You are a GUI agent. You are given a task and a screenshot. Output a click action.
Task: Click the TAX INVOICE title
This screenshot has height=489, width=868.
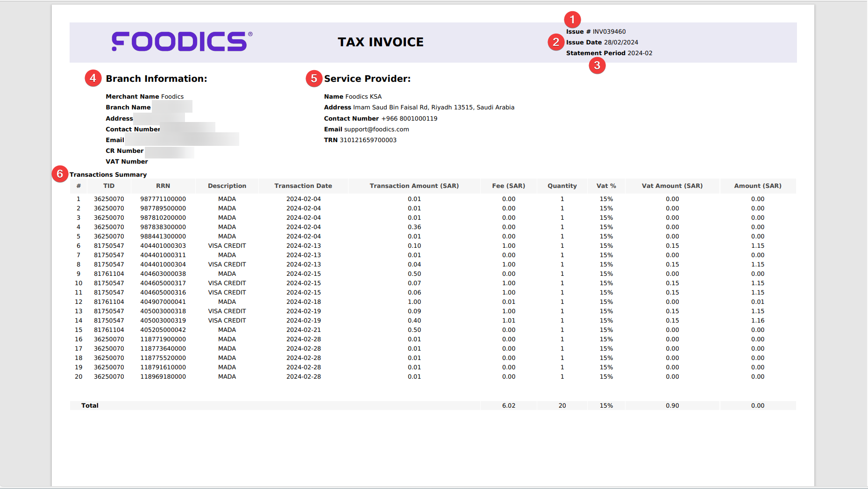pyautogui.click(x=380, y=42)
